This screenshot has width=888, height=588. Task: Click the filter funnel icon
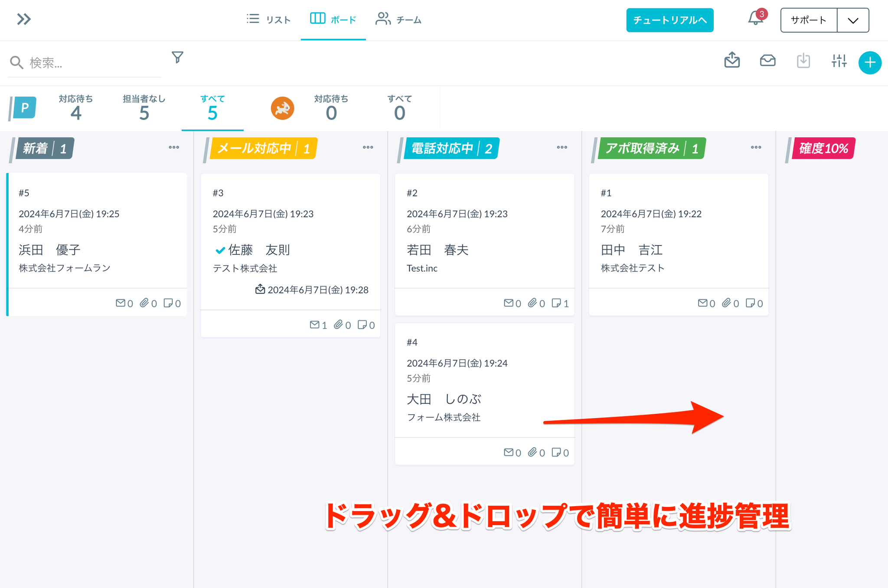pos(177,57)
